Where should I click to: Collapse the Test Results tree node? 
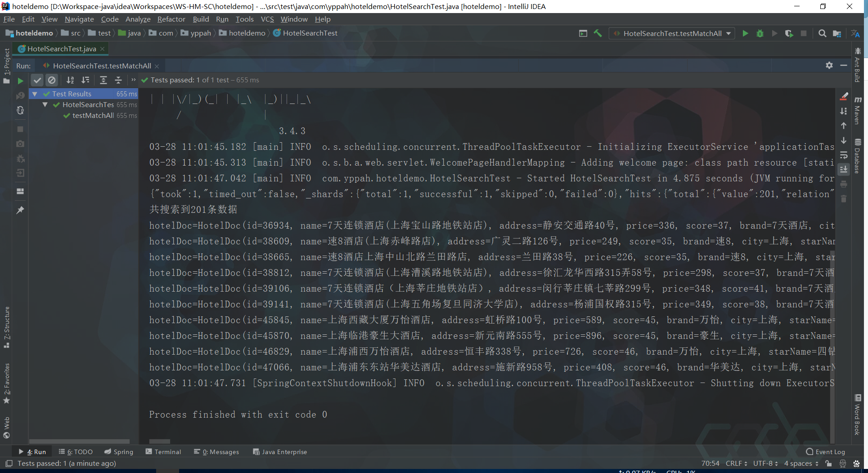pyautogui.click(x=35, y=94)
